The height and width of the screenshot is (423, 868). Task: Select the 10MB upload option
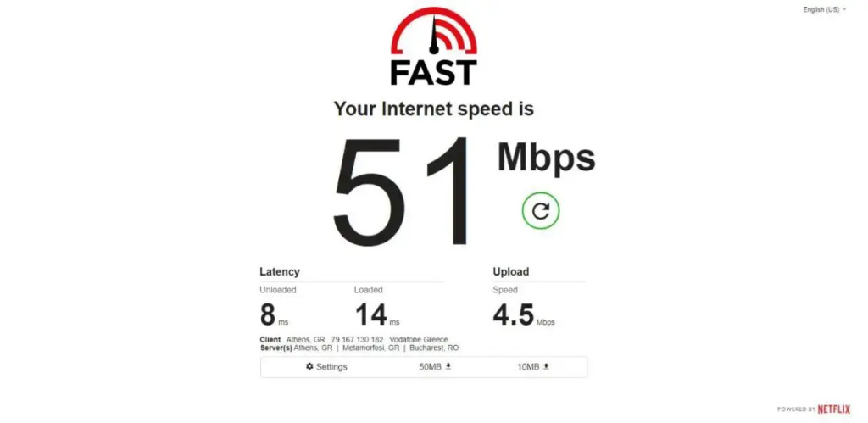click(533, 366)
